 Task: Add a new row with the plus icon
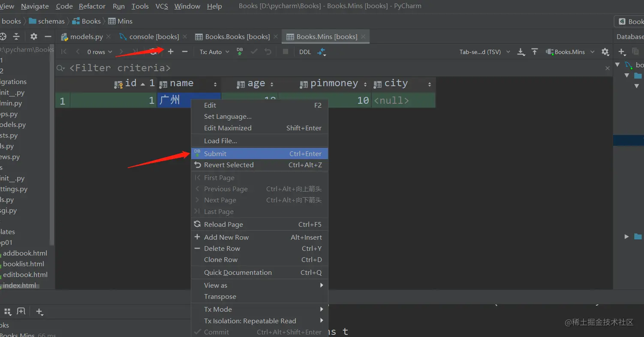point(171,52)
